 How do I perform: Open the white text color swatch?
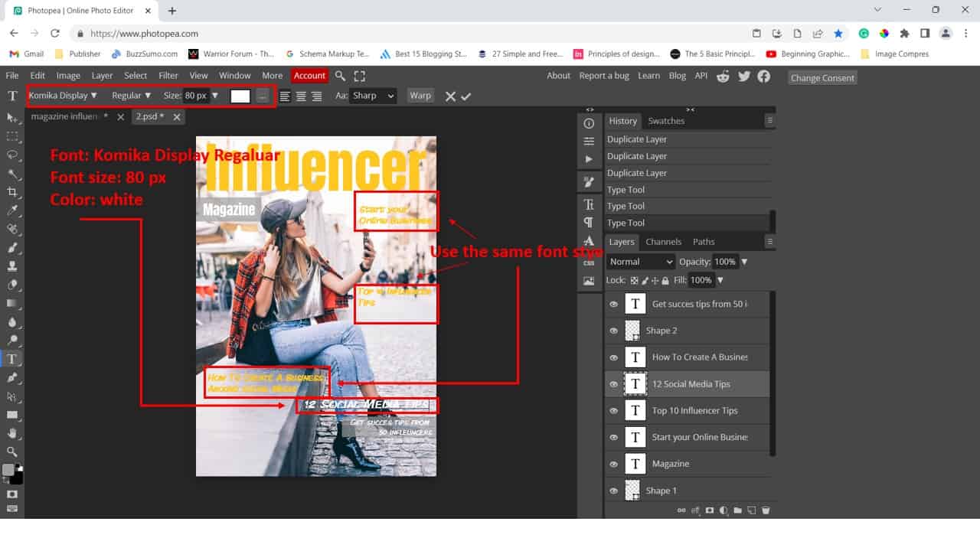(240, 96)
